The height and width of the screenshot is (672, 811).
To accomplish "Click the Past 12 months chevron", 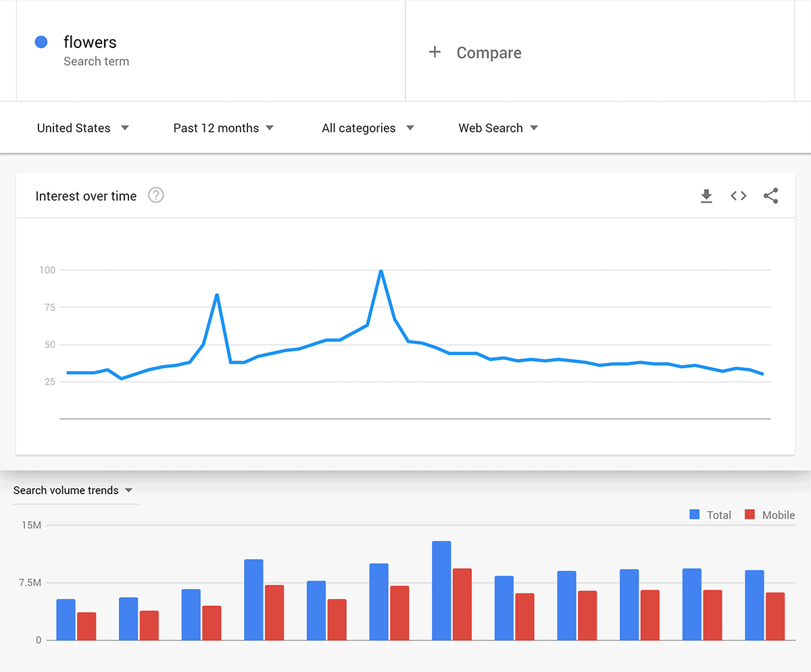I will point(270,127).
